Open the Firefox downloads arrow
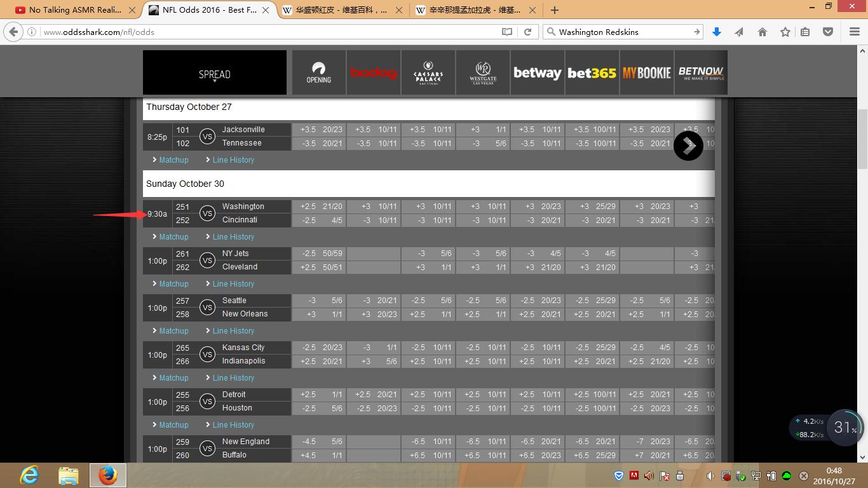This screenshot has width=868, height=488. click(716, 32)
